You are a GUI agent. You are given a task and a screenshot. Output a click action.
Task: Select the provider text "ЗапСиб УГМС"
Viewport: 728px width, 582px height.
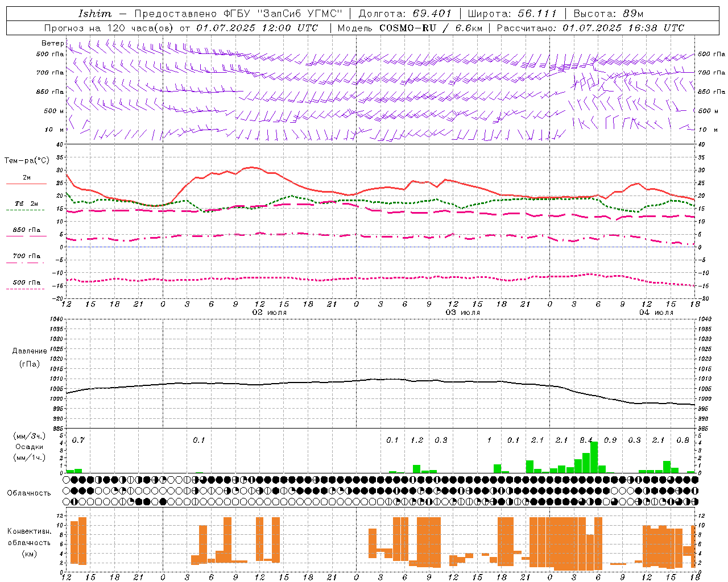coord(300,14)
